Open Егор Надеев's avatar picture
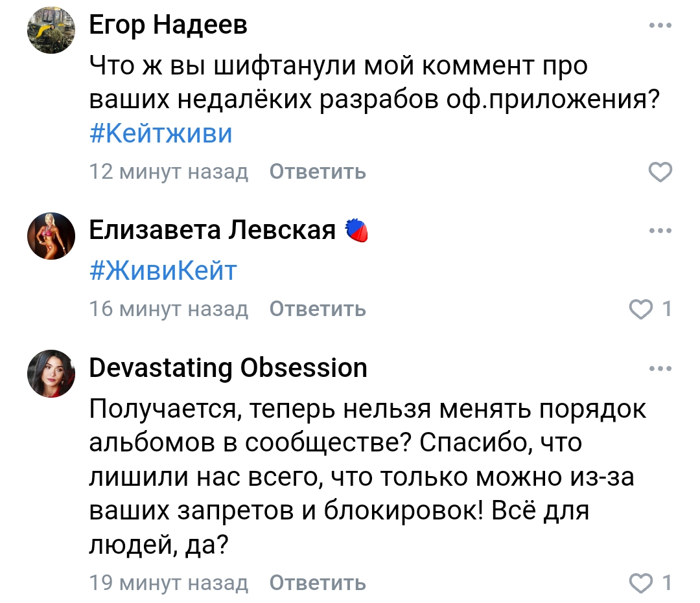The height and width of the screenshot is (603, 700). click(x=51, y=30)
